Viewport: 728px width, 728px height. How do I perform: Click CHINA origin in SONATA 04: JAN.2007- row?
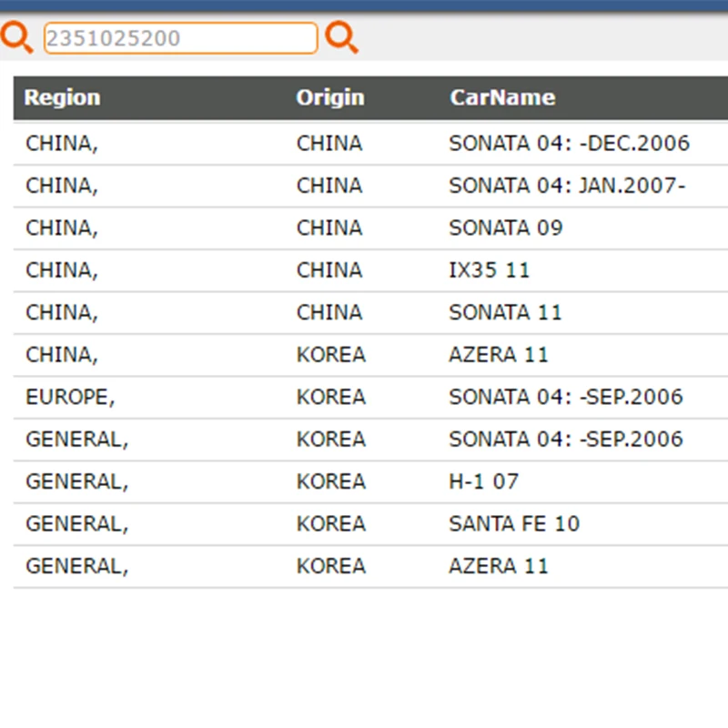tap(329, 186)
